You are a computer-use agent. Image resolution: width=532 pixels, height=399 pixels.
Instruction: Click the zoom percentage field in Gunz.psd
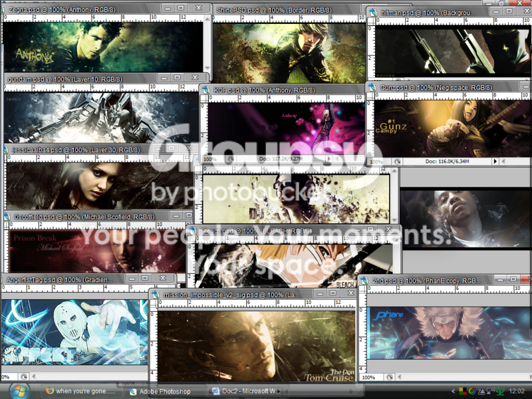380,162
